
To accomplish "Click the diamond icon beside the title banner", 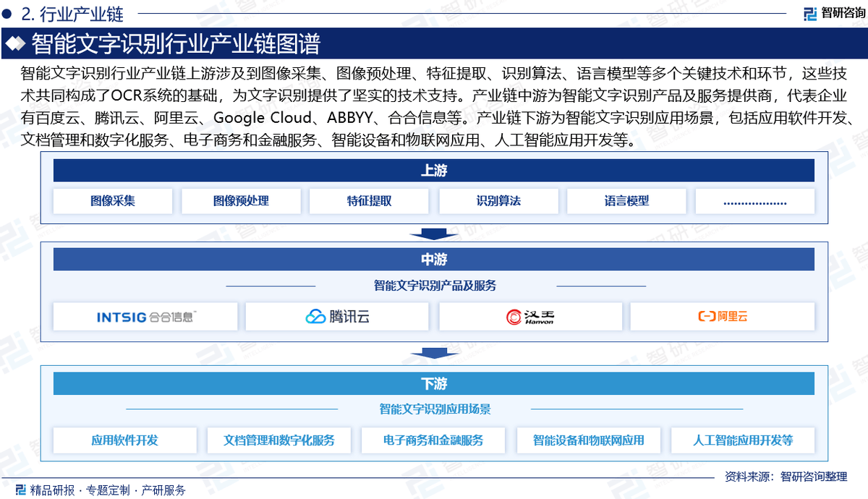I will tap(15, 45).
